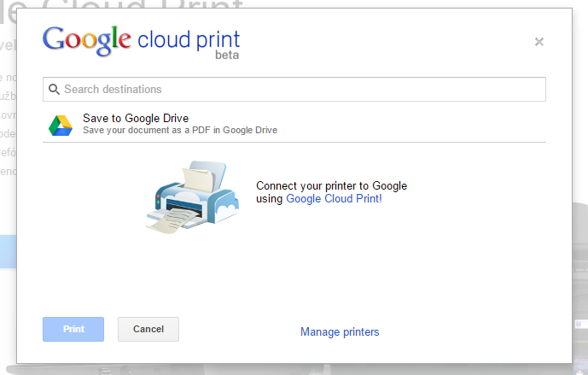This screenshot has height=375, width=588.
Task: Click the "Save your document as a PDF" description
Action: tap(180, 131)
